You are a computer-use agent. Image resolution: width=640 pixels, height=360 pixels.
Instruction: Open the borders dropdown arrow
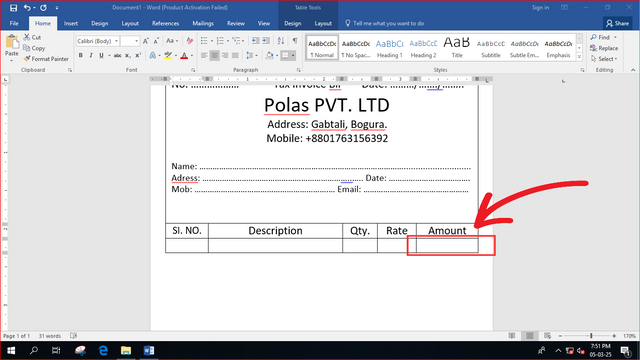click(293, 56)
